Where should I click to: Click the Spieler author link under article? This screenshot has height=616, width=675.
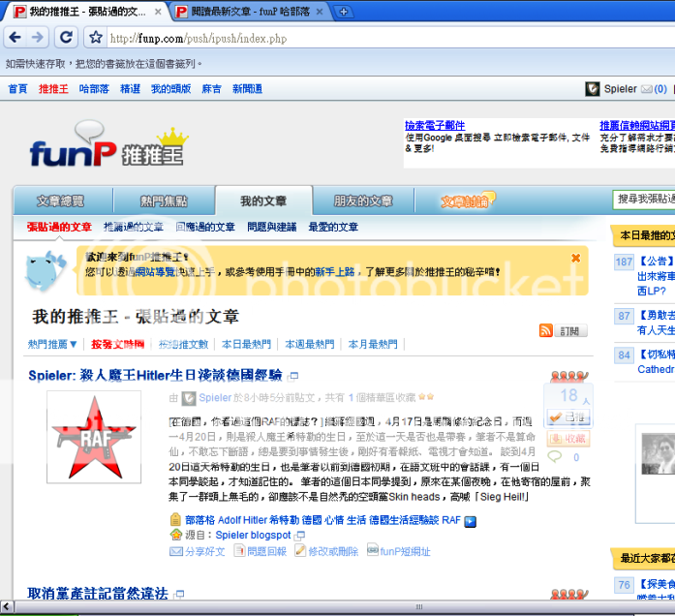click(x=215, y=397)
